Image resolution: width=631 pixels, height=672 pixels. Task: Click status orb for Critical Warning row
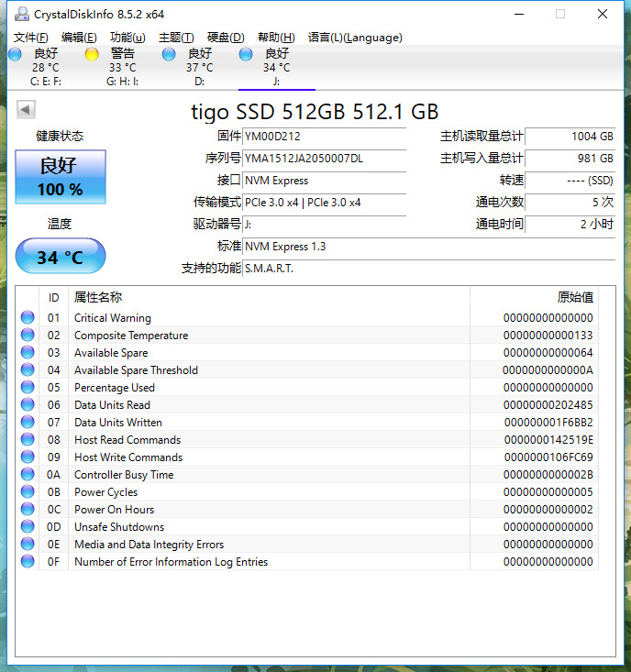click(28, 318)
